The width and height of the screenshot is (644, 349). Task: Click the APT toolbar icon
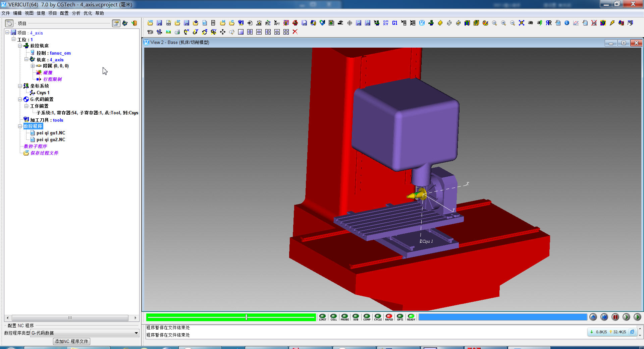[277, 23]
